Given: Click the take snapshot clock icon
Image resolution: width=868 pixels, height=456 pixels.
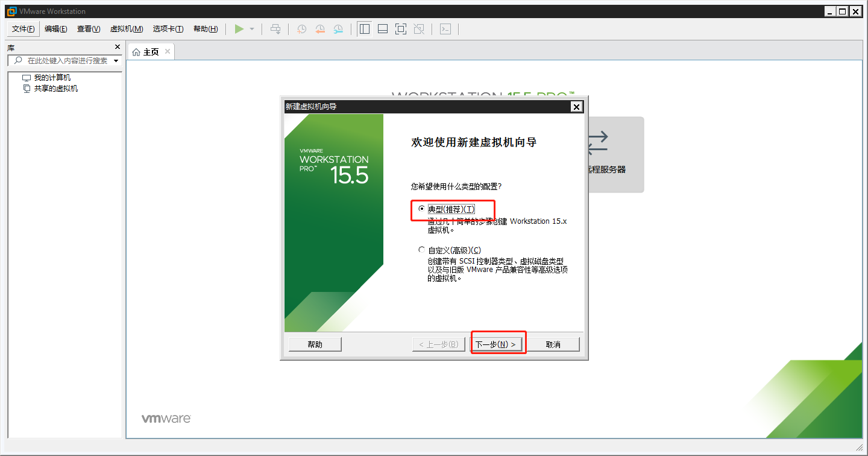Looking at the screenshot, I should coord(301,29).
